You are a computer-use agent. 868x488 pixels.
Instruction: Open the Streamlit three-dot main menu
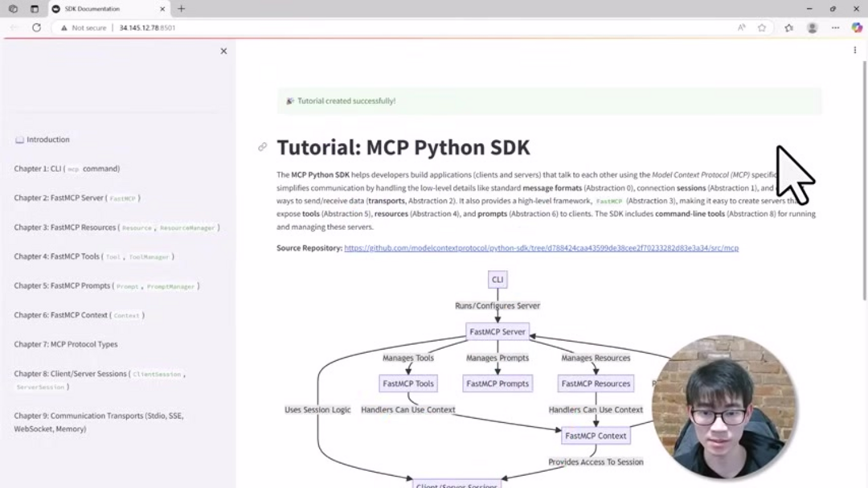click(854, 50)
